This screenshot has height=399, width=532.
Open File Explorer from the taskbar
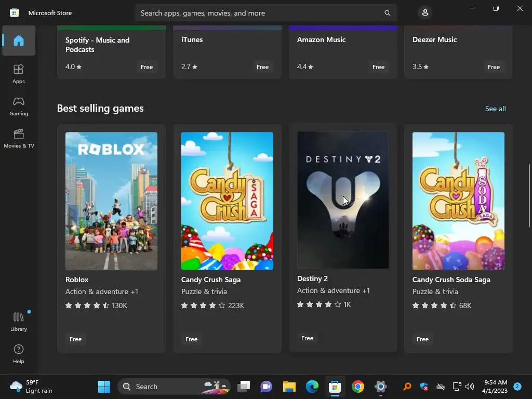[289, 387]
